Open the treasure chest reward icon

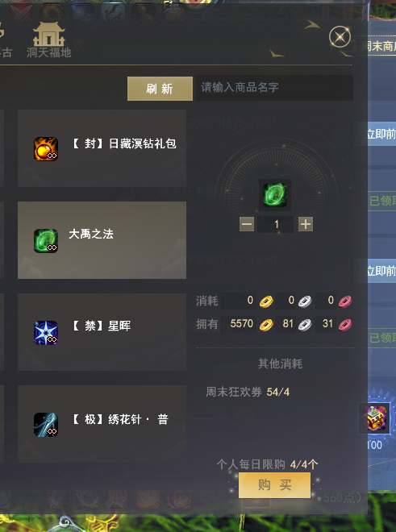377,418
